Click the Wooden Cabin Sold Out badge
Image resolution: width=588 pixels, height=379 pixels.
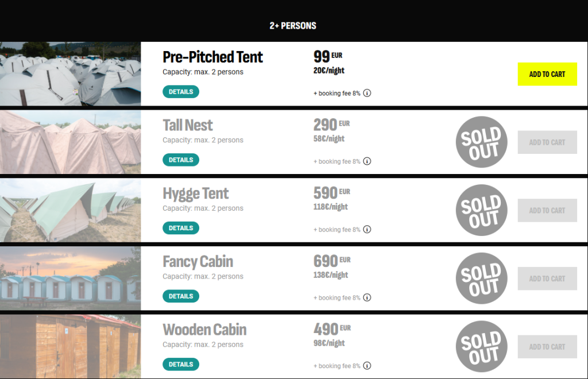[x=482, y=346]
